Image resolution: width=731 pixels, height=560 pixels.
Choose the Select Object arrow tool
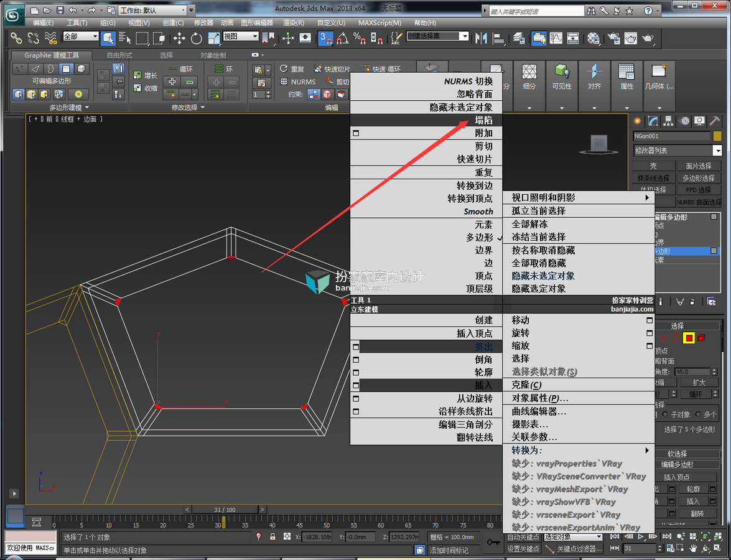tap(108, 38)
